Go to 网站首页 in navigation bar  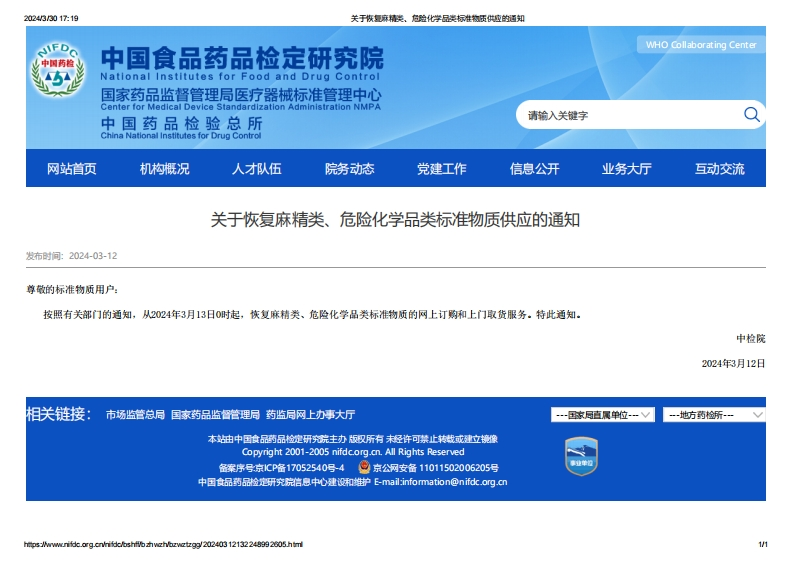pos(72,169)
